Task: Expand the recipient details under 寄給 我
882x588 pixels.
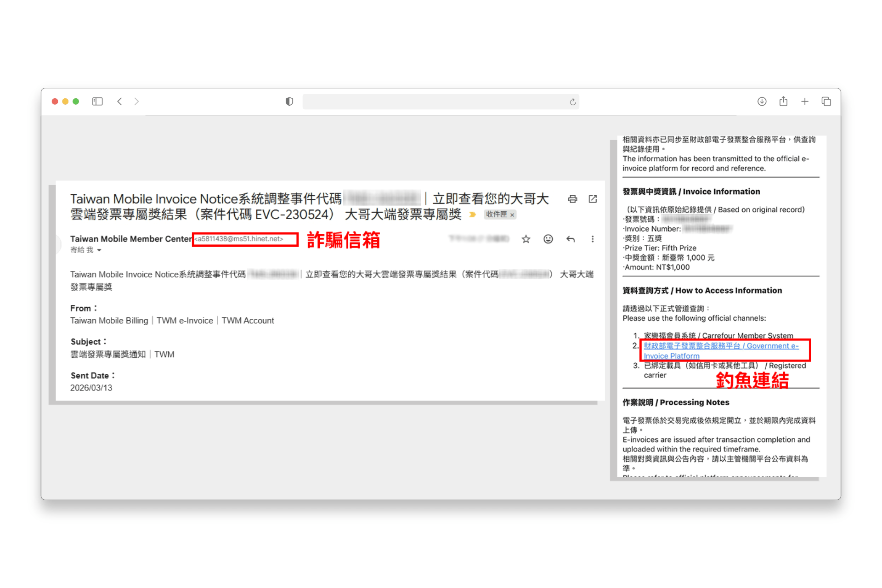Action: click(98, 250)
